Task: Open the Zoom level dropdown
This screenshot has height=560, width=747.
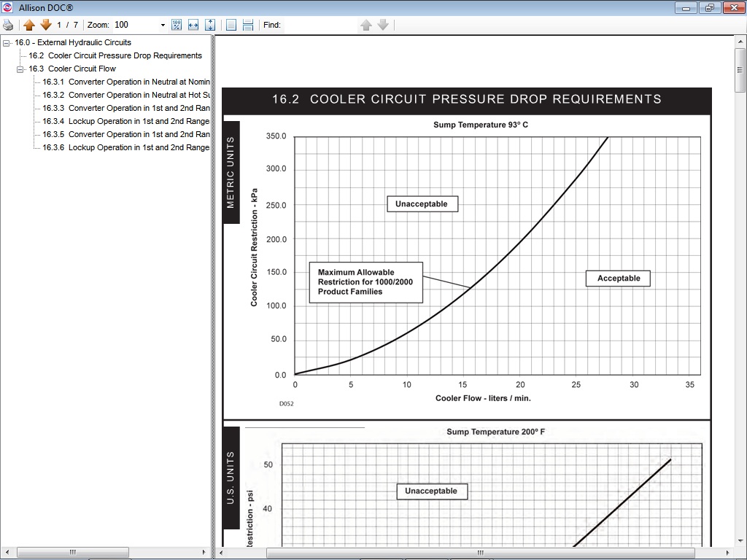Action: [x=162, y=24]
